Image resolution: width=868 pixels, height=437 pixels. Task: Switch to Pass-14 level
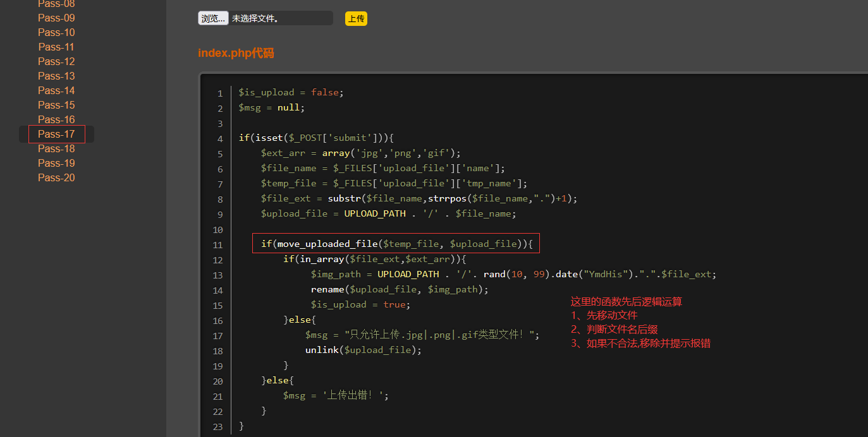pyautogui.click(x=56, y=90)
